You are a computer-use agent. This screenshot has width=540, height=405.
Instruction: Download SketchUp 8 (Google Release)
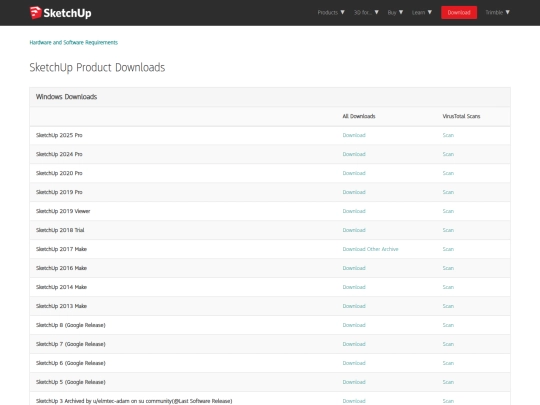354,325
